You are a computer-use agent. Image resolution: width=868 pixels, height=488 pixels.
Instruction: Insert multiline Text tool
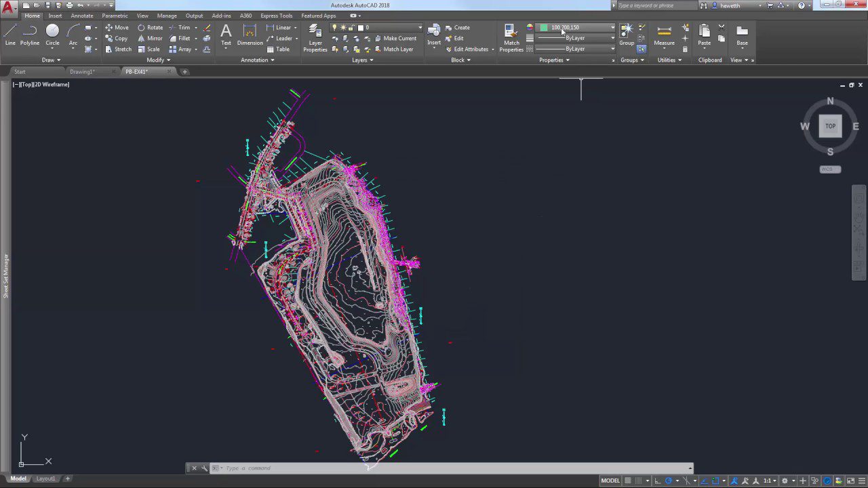pyautogui.click(x=226, y=34)
